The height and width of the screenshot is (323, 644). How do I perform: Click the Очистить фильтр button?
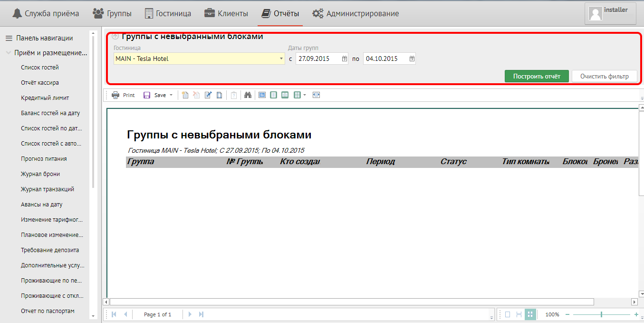pos(604,76)
